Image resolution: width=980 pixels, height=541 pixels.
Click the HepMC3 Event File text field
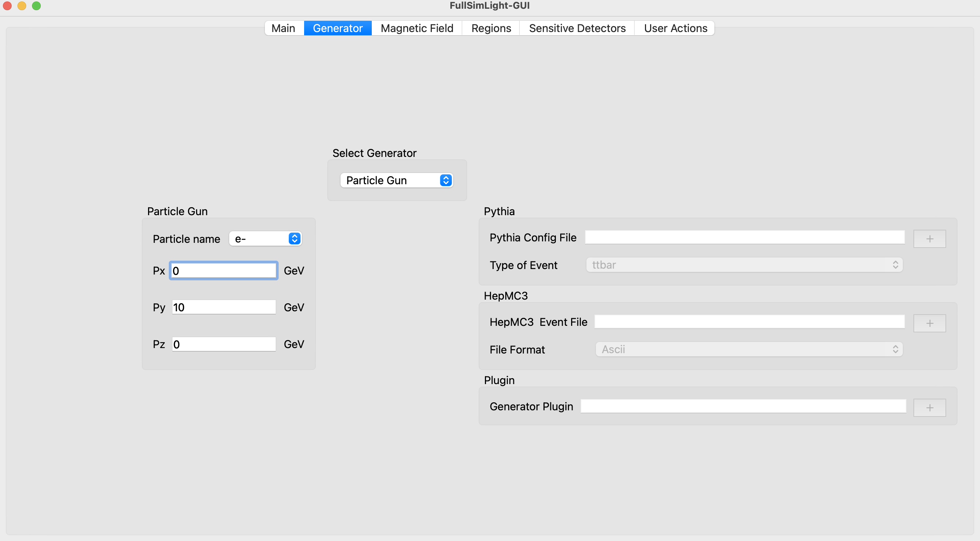[x=749, y=322]
